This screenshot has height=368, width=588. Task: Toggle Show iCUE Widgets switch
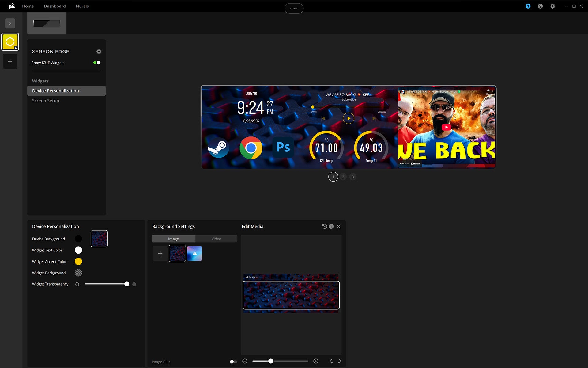click(97, 63)
